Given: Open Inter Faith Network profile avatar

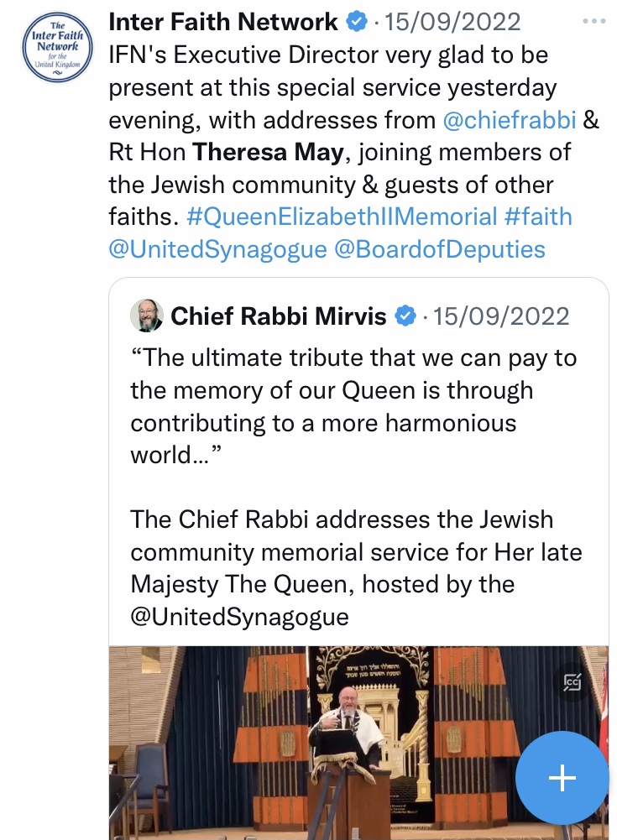Looking at the screenshot, I should pos(57,45).
